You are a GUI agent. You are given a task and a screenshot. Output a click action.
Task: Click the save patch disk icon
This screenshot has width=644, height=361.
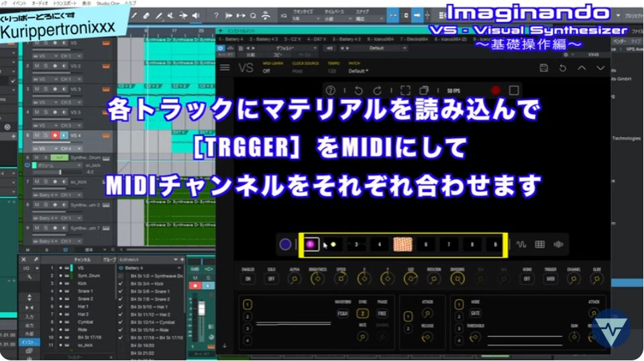(544, 68)
